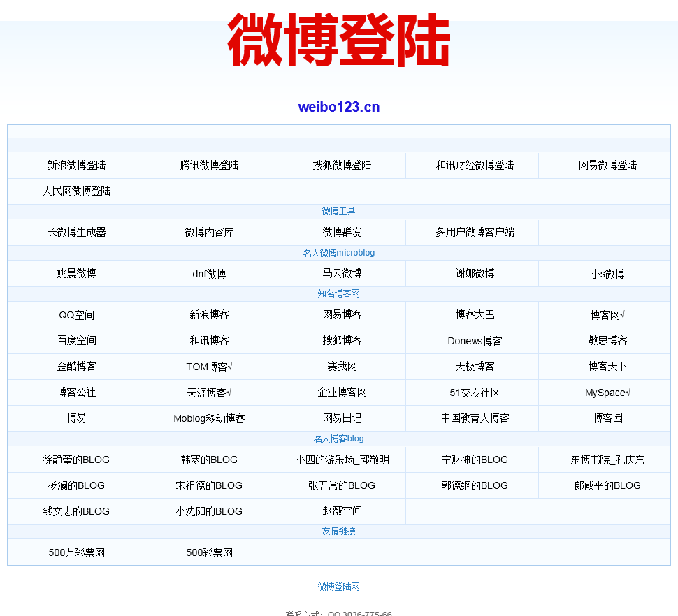This screenshot has width=678, height=616.
Task: Click 天极博客
Action: pyautogui.click(x=475, y=367)
